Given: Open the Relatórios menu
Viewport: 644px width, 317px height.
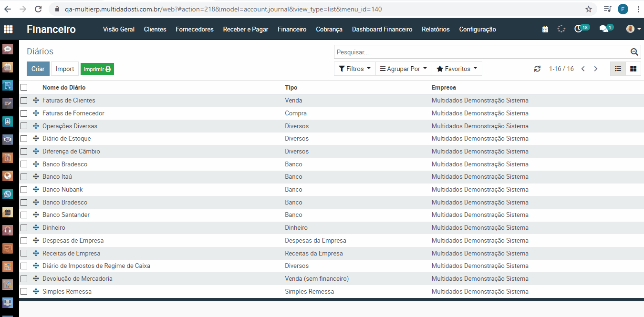Looking at the screenshot, I should [x=436, y=29].
